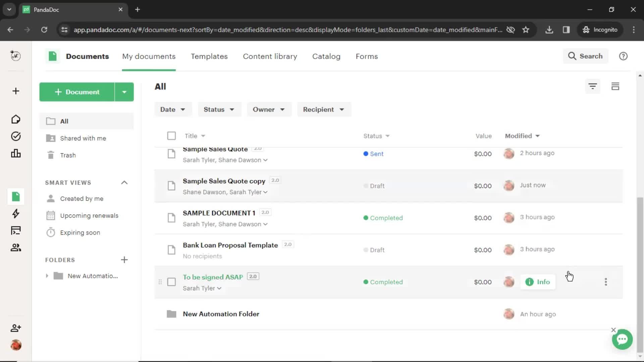Open the help question mark icon

pyautogui.click(x=623, y=56)
